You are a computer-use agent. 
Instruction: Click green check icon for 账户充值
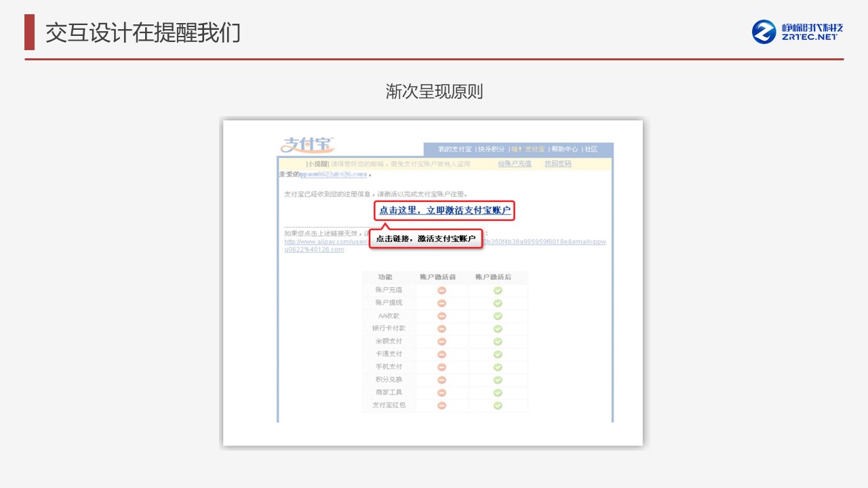point(498,290)
